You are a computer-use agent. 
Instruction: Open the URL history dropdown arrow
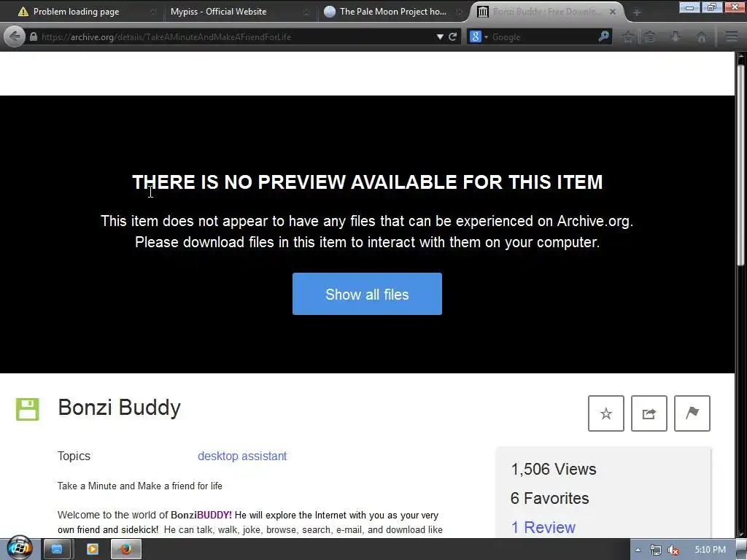(x=440, y=36)
